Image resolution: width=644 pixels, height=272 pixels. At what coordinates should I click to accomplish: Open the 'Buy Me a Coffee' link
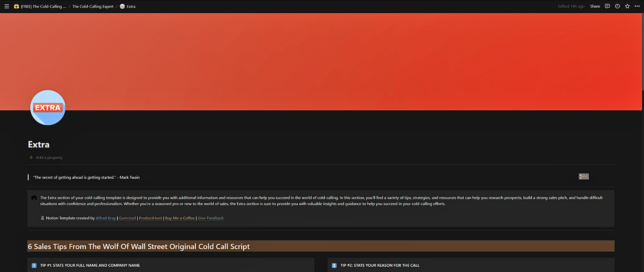(180, 218)
